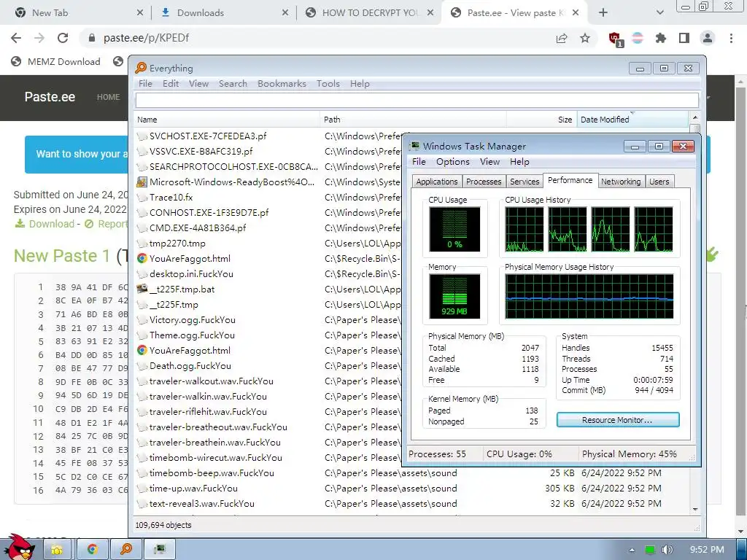This screenshot has height=560, width=747.
Task: Click the Microsoft-Windows-ReadyBoost file icon
Action: pos(142,182)
